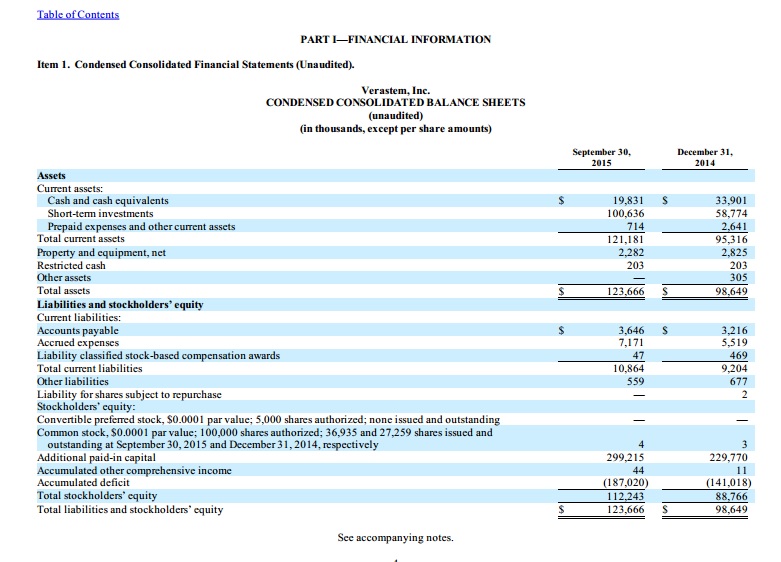Click the 'Total stockholders' equity' row label
Image resolution: width=781 pixels, height=562 pixels.
point(97,496)
